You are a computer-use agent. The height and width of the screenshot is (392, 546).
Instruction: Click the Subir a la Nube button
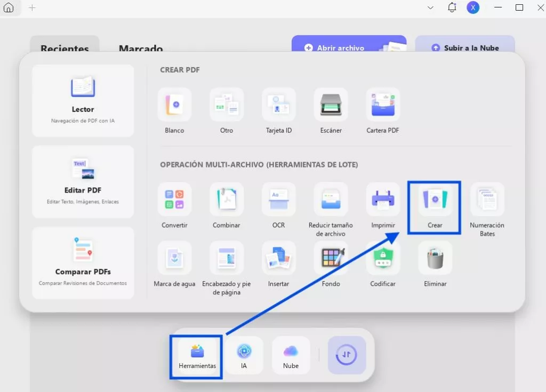pos(465,45)
